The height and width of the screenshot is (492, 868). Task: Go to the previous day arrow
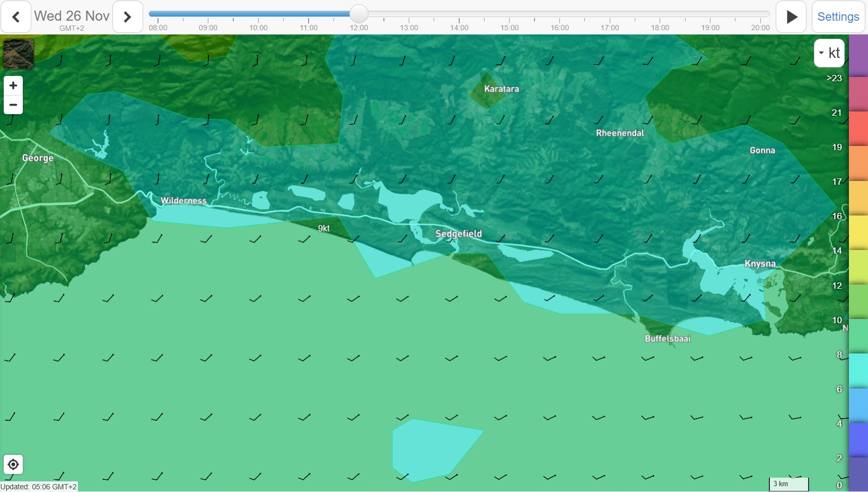coord(16,17)
